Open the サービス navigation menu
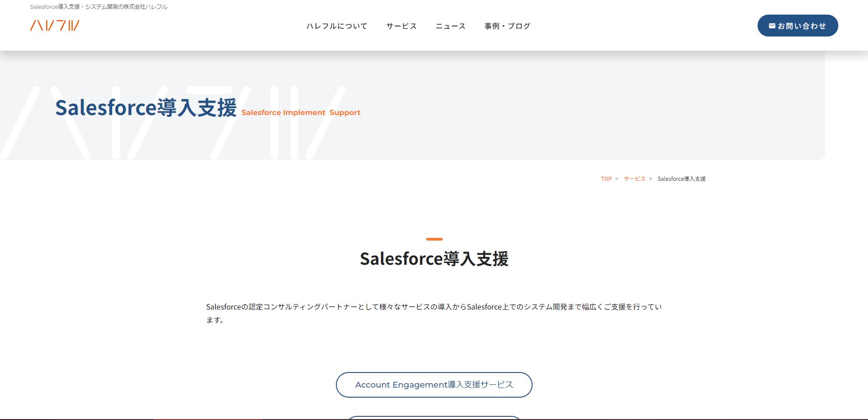 click(x=401, y=26)
